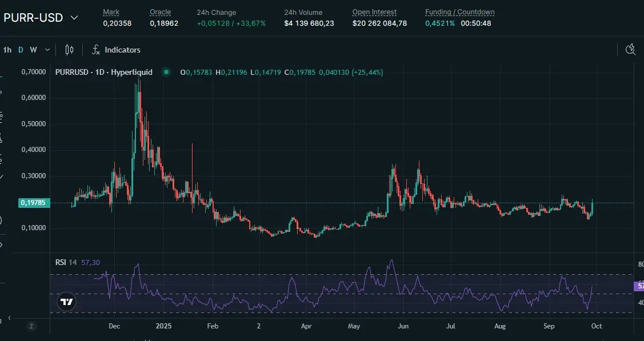The height and width of the screenshot is (341, 644).
Task: Click the 0,60000 price axis label
Action: coord(33,98)
